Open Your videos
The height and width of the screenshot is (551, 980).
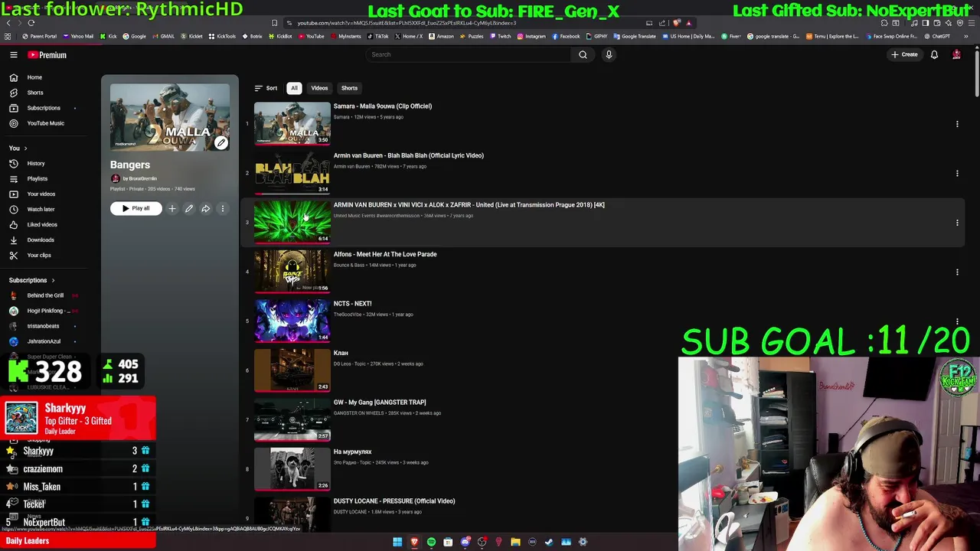pyautogui.click(x=41, y=194)
